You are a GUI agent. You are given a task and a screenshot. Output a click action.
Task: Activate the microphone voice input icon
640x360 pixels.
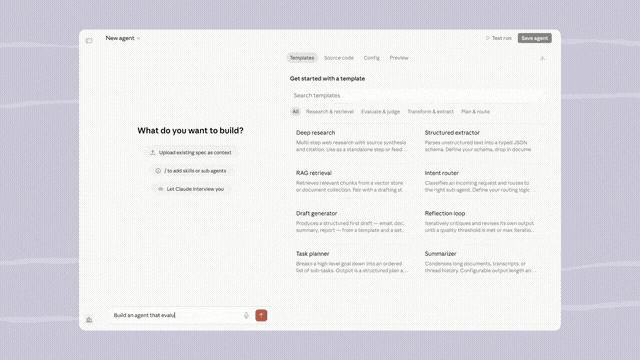tap(246, 315)
